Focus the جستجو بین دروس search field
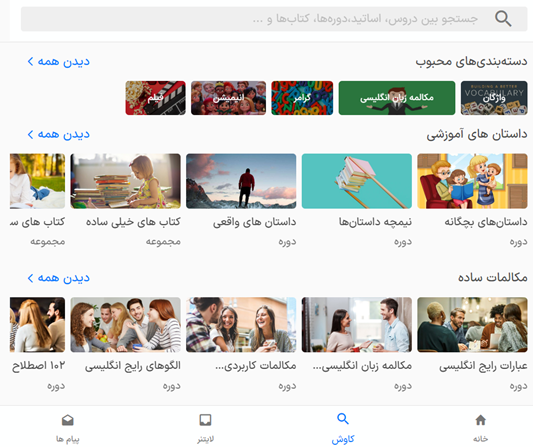This screenshot has height=447, width=533. [x=274, y=19]
